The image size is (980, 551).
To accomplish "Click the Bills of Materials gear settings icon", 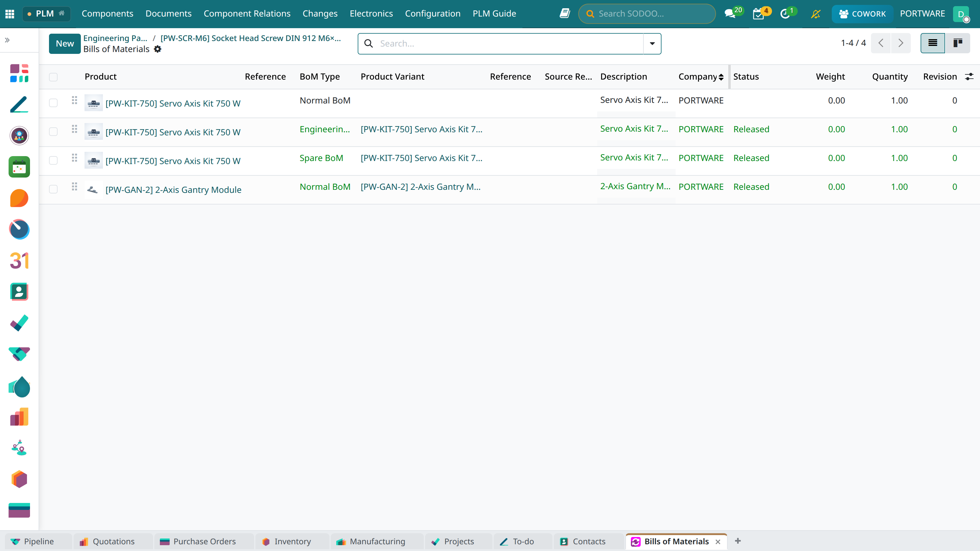I will click(x=157, y=49).
